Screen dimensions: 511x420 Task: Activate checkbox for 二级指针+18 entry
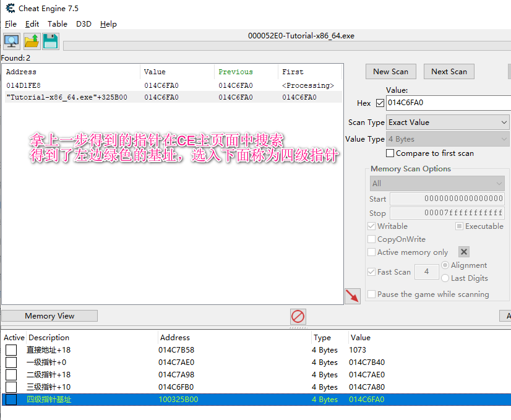11,375
